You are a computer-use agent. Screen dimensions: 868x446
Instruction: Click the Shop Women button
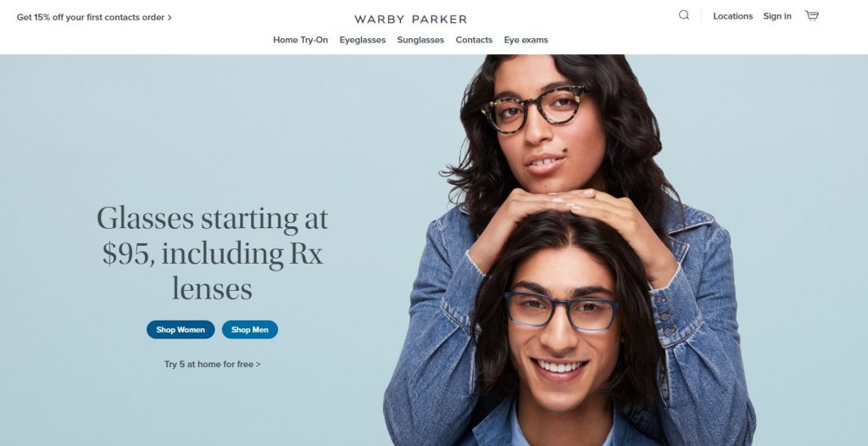pyautogui.click(x=181, y=330)
